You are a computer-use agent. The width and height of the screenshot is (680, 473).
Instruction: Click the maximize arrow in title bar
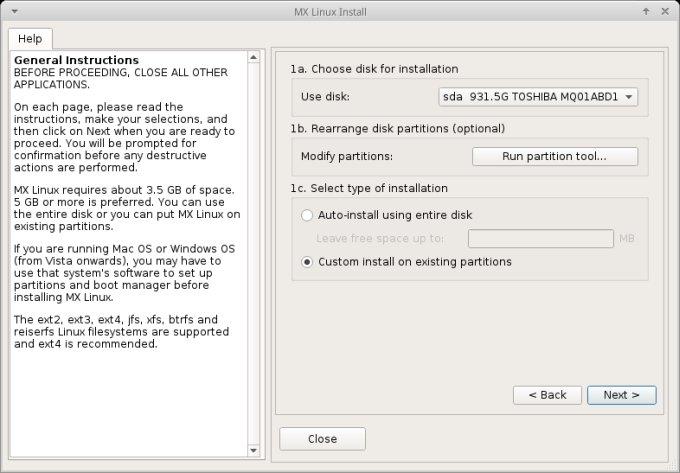click(646, 12)
